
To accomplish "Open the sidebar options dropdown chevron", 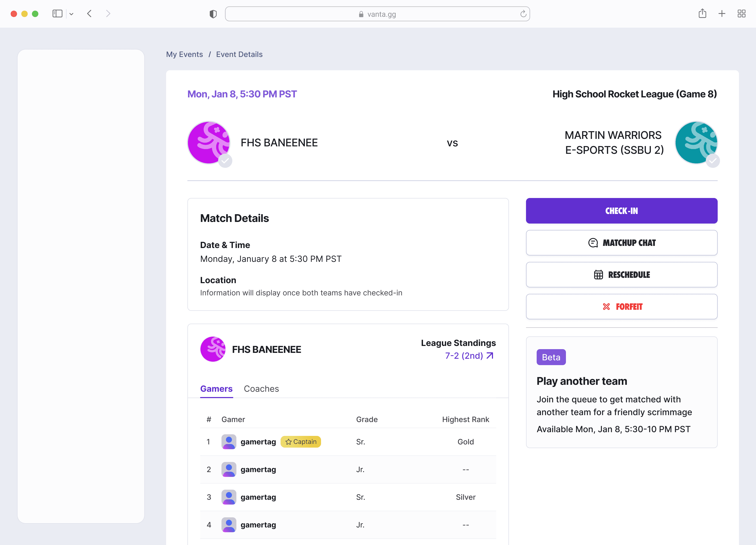I will [71, 14].
